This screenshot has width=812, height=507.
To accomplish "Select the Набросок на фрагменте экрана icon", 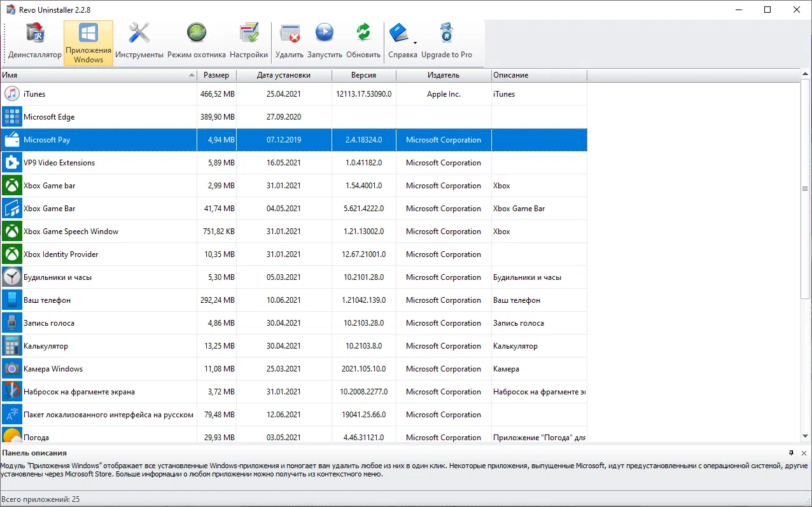I will (12, 392).
